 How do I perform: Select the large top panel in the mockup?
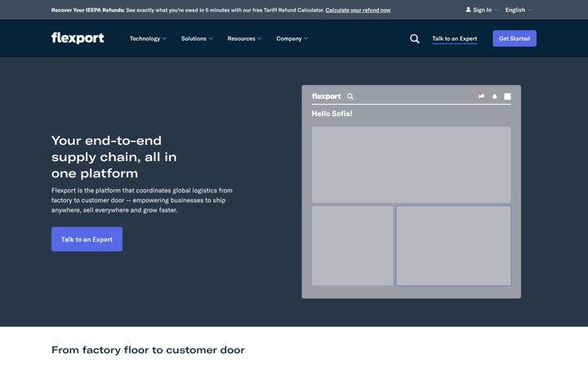click(x=411, y=165)
